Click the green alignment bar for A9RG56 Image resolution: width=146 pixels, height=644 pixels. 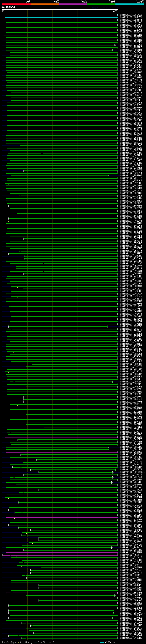[58, 326]
